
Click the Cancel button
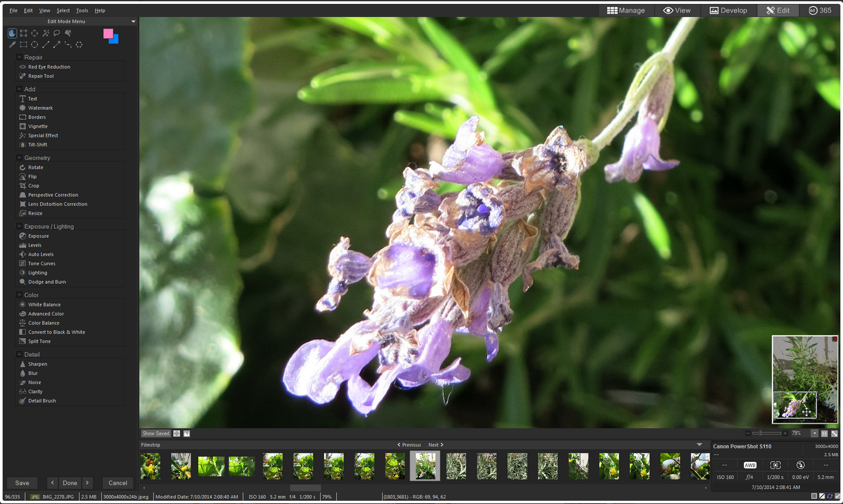pos(118,483)
